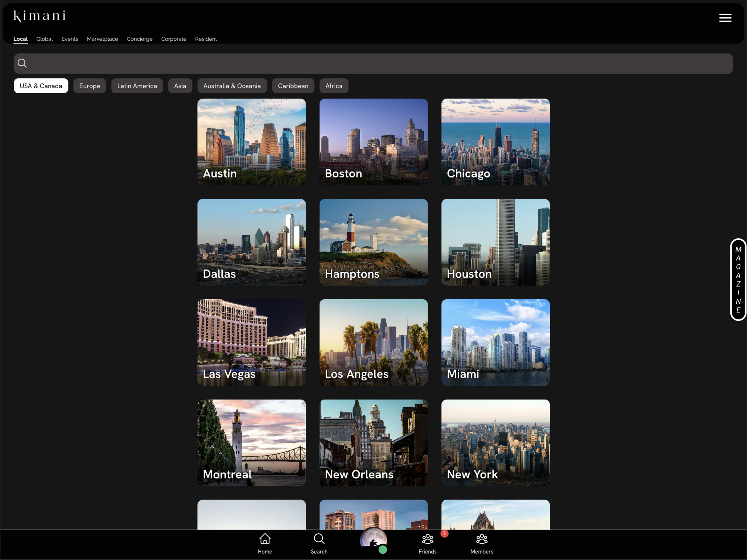
Task: Open Home in the bottom bar
Action: 265,543
